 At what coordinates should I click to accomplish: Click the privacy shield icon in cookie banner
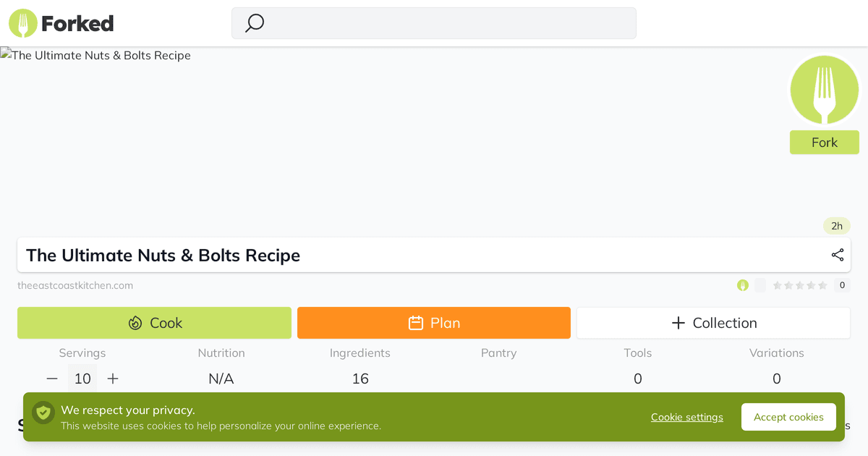tap(43, 413)
